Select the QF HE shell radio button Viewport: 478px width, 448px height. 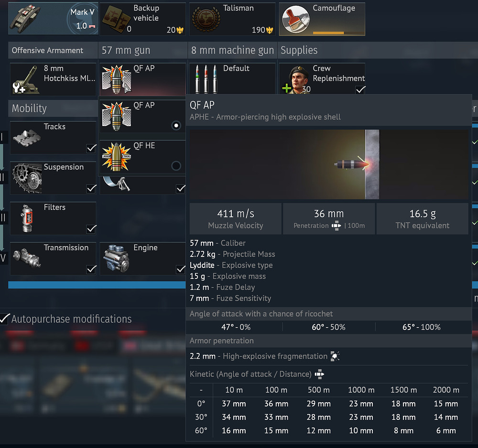176,166
